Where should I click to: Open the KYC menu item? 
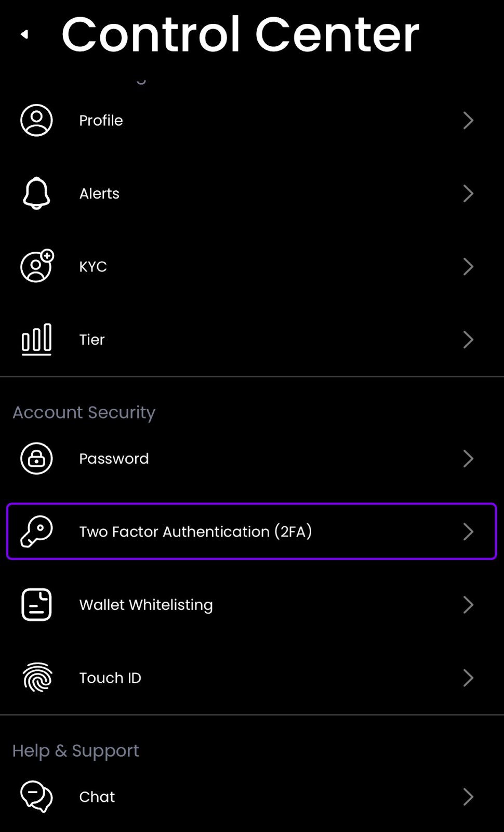[x=93, y=267]
